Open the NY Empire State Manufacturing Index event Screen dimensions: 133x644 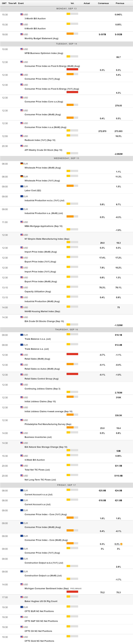tap(47, 239)
